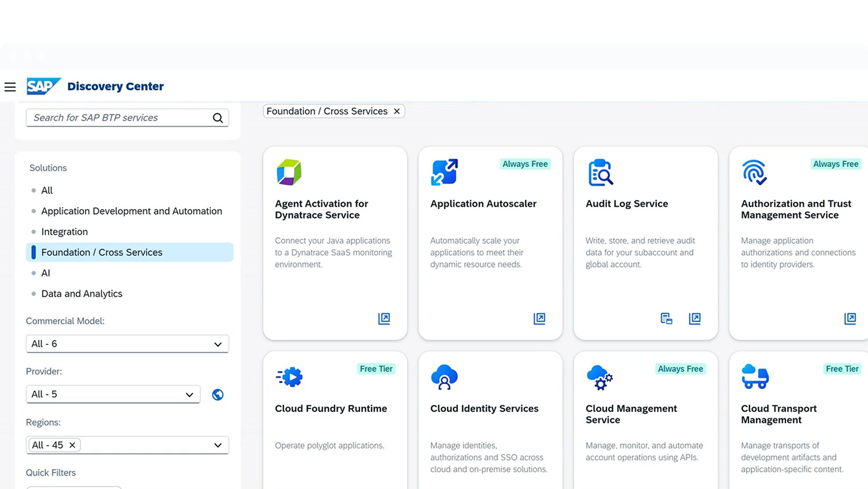Open the Cloud Transport Management title
Image resolution: width=868 pixels, height=489 pixels.
(x=779, y=414)
